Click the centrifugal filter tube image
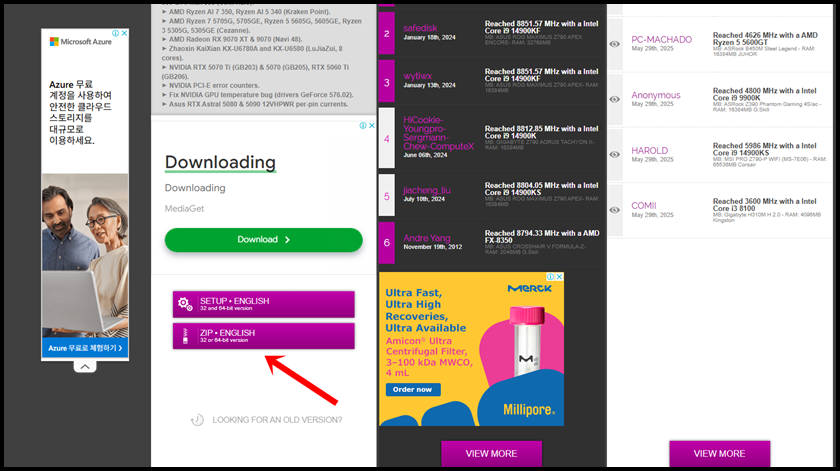Image resolution: width=840 pixels, height=471 pixels. (527, 343)
